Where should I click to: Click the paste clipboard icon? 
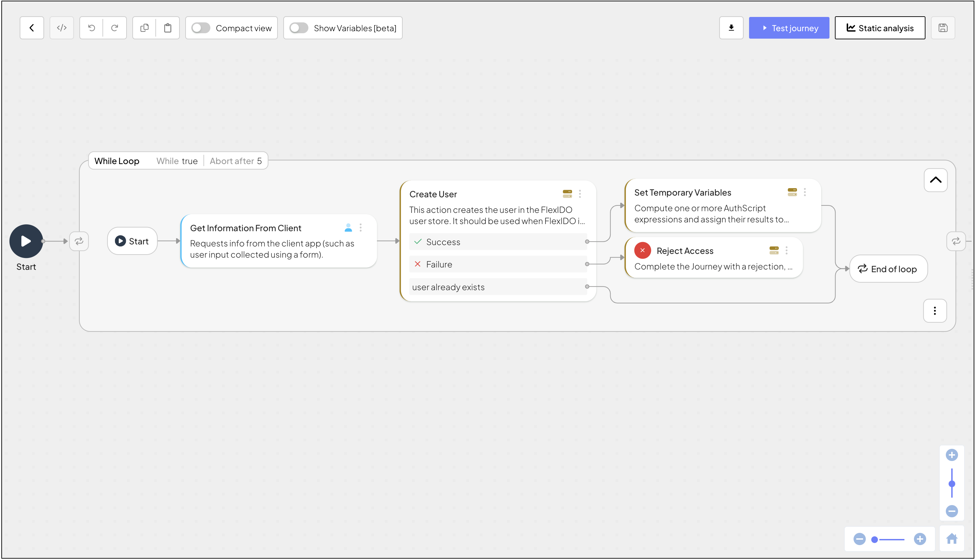click(x=168, y=28)
